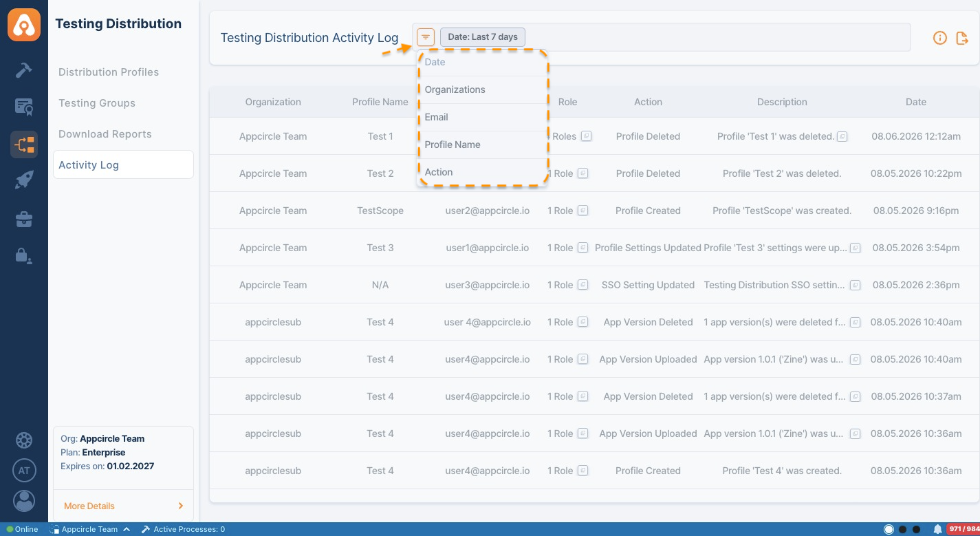Click the More Details link
This screenshot has width=980, height=536.
tap(89, 506)
